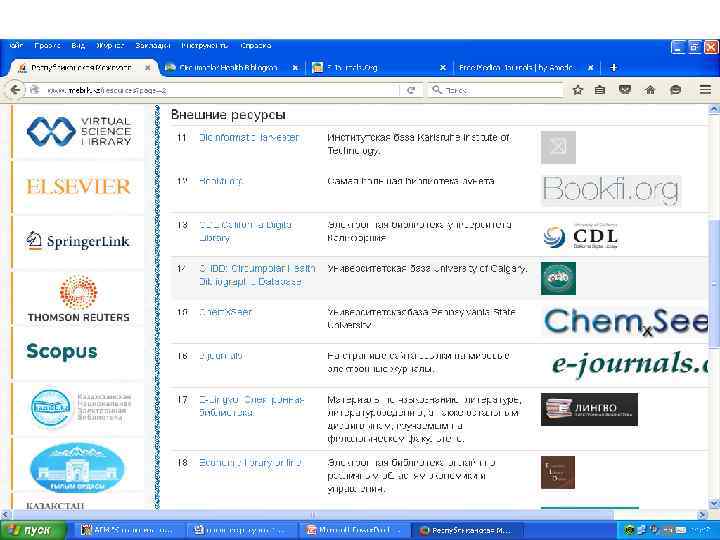Viewport: 720px width, 540px height.
Task: Click the URL address bar
Action: (x=216, y=90)
